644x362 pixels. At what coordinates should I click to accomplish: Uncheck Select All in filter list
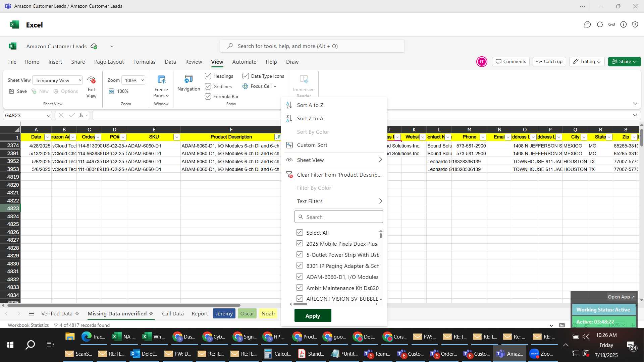click(300, 232)
